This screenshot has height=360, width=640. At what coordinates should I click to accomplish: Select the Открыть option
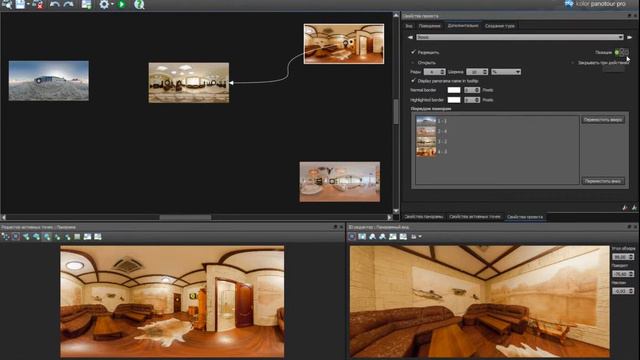pos(413,63)
